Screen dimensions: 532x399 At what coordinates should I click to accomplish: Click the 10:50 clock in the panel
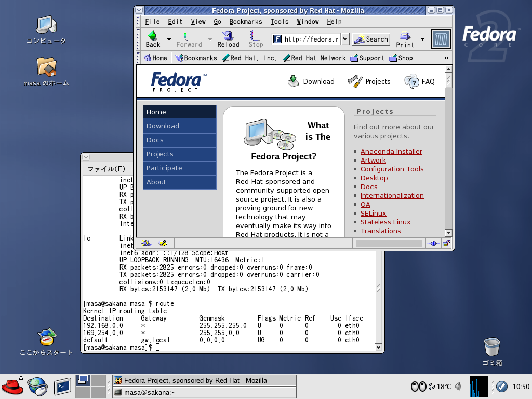tap(521, 387)
